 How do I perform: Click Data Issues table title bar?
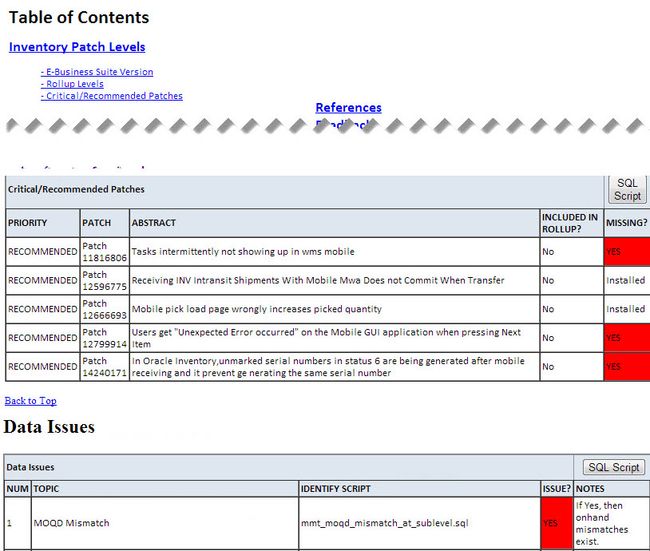[289, 467]
